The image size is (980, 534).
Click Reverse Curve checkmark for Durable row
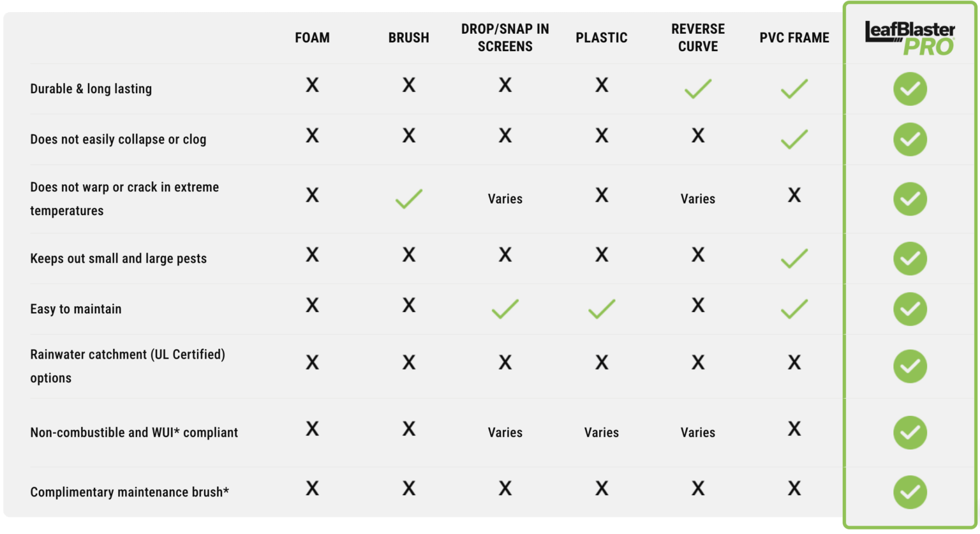(x=698, y=89)
